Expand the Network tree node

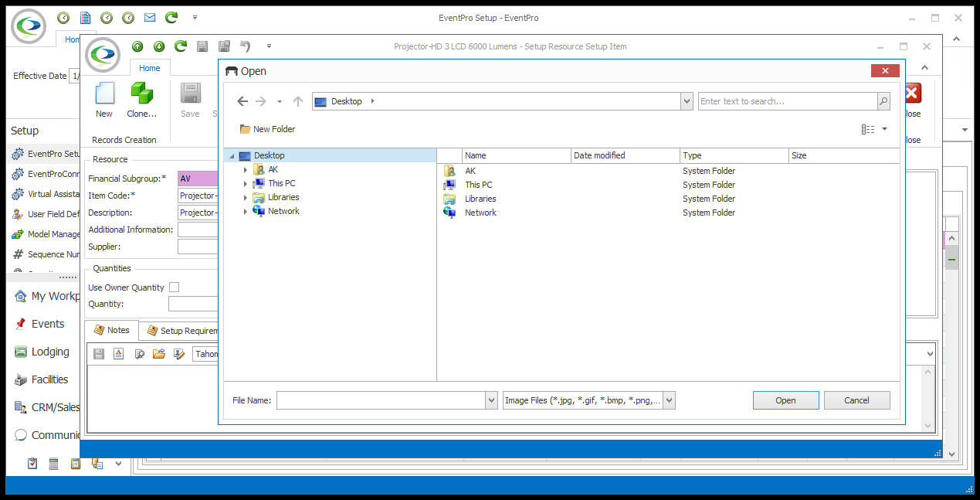pyautogui.click(x=246, y=212)
